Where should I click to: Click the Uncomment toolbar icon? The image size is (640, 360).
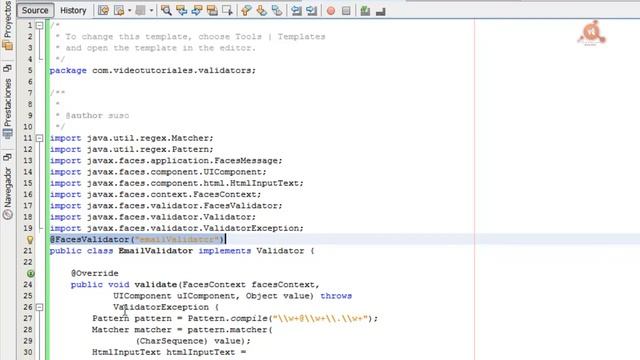(x=380, y=11)
